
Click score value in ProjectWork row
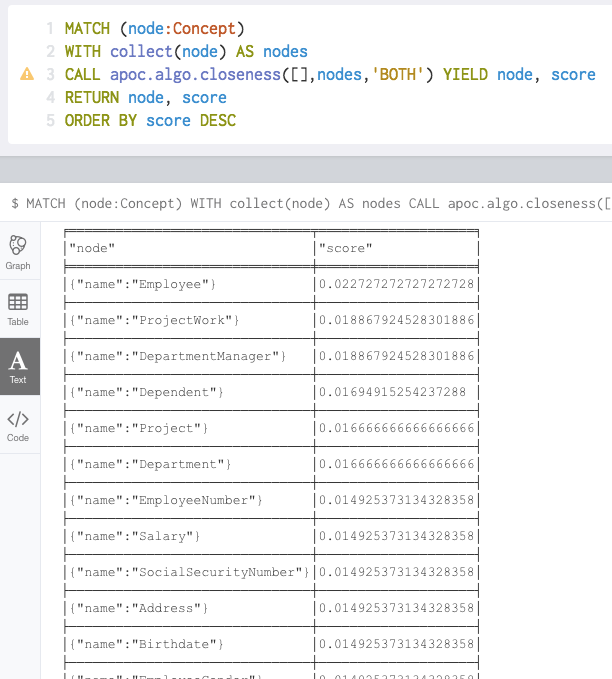[x=396, y=320]
